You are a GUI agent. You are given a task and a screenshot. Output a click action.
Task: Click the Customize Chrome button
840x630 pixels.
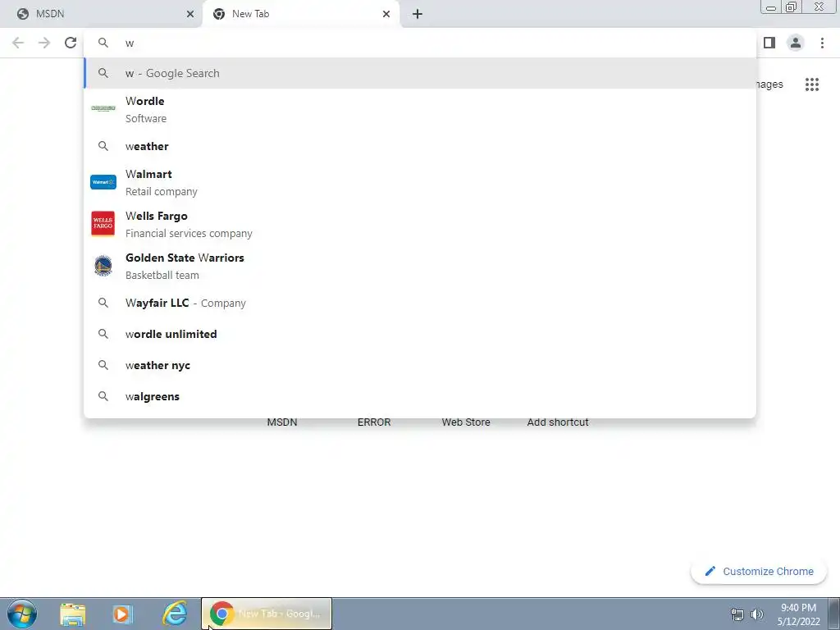pos(759,571)
